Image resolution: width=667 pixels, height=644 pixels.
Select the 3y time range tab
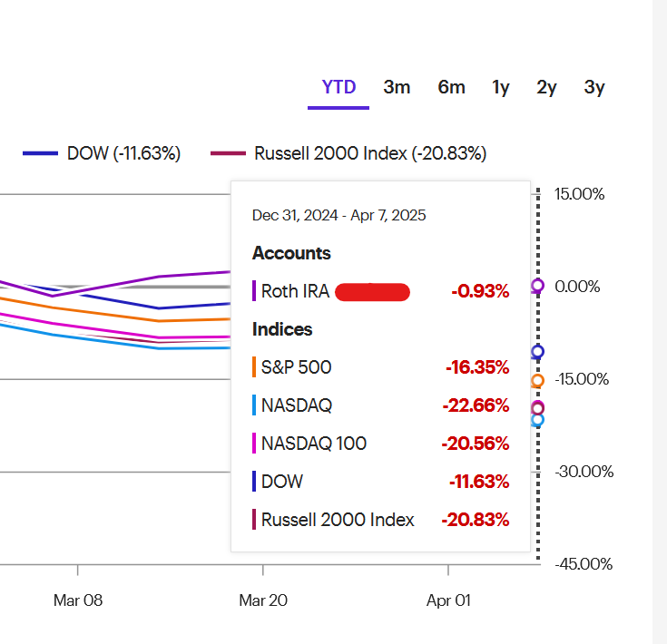click(594, 88)
